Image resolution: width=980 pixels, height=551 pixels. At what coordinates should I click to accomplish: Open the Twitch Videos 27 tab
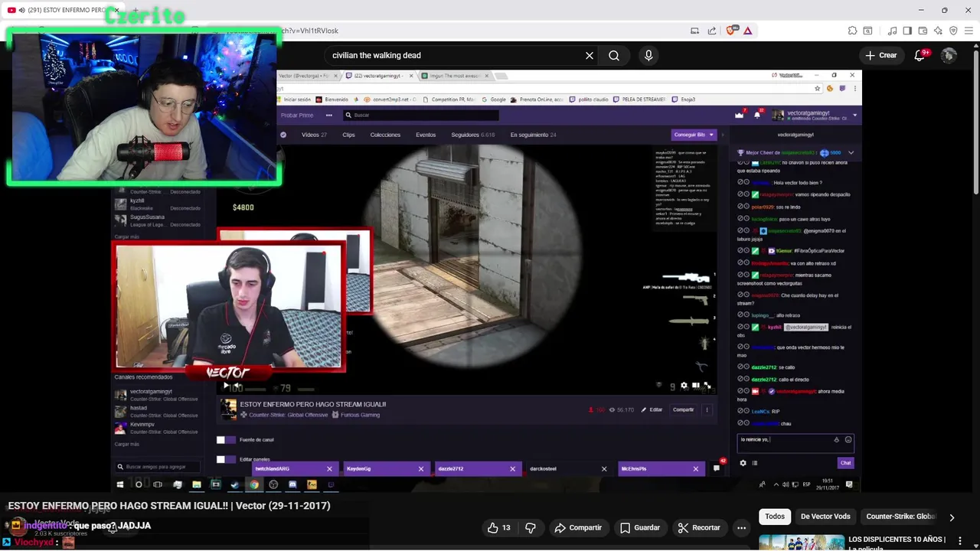click(x=314, y=135)
